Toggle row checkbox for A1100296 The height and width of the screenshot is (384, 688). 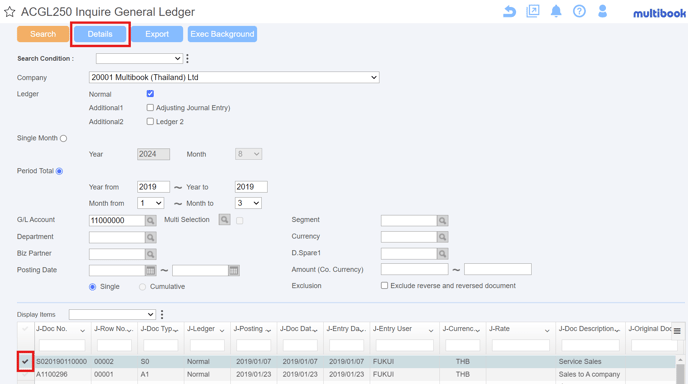pos(25,374)
